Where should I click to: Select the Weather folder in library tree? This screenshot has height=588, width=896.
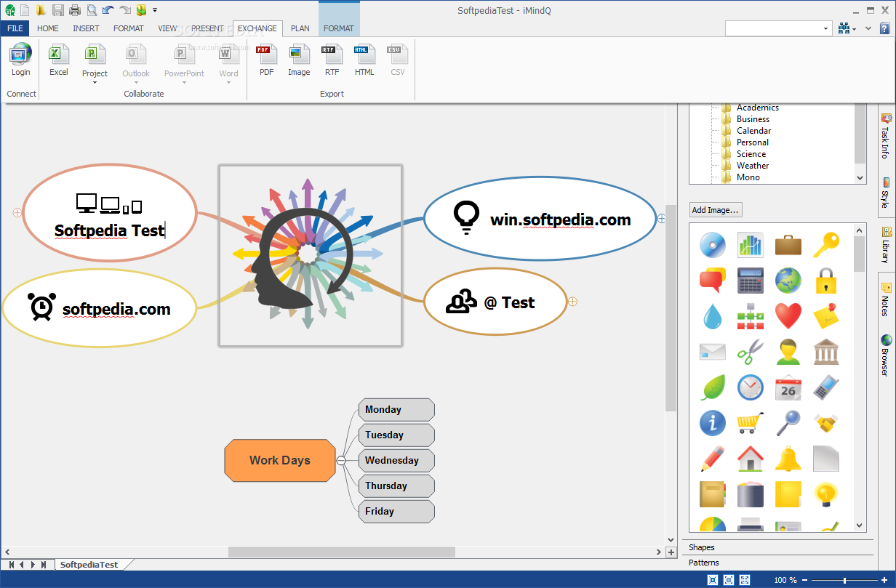coord(752,166)
